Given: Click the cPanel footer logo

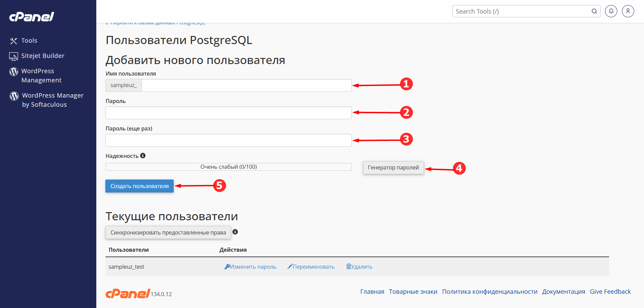Looking at the screenshot, I should 128,293.
